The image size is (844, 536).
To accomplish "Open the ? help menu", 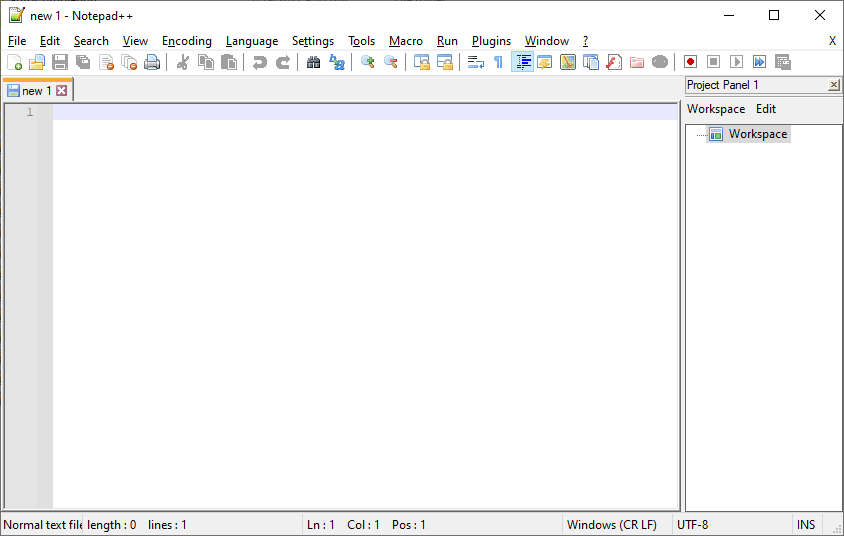I will [x=585, y=41].
